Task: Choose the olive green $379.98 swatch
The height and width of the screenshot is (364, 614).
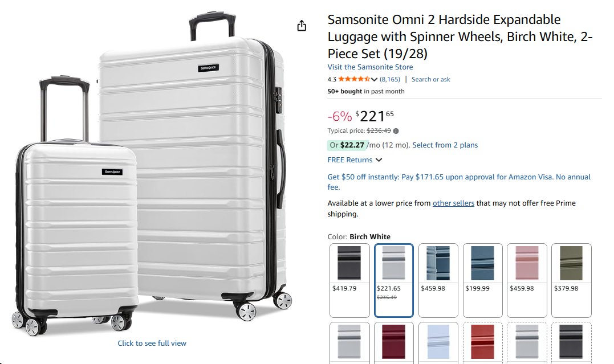Action: point(571,280)
